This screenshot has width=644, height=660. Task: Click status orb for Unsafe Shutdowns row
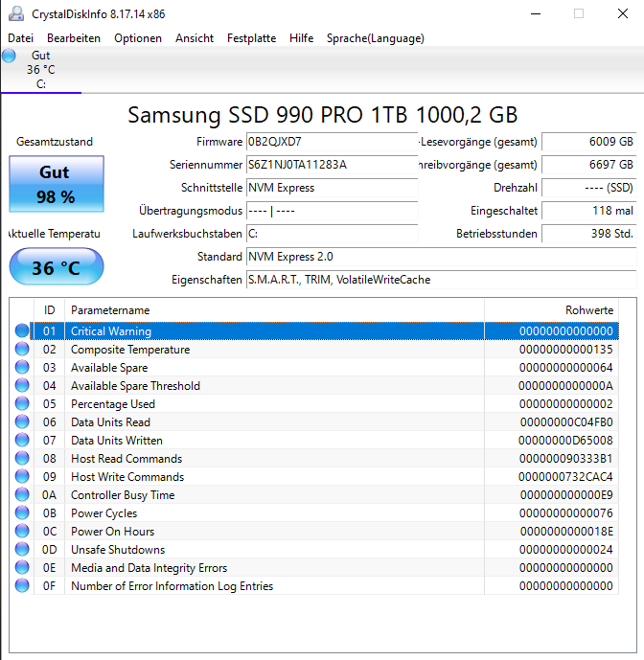(22, 549)
